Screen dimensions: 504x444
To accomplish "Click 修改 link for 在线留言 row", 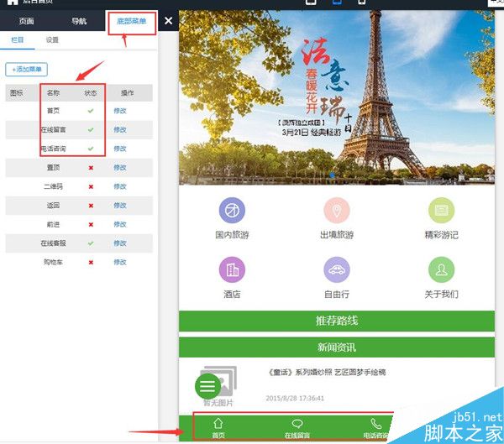I will point(120,130).
